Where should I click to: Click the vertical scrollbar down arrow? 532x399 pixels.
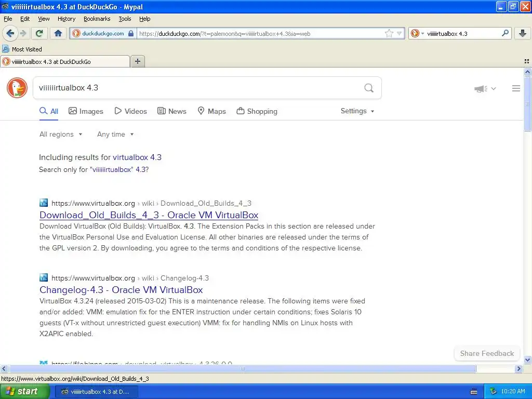(x=527, y=360)
